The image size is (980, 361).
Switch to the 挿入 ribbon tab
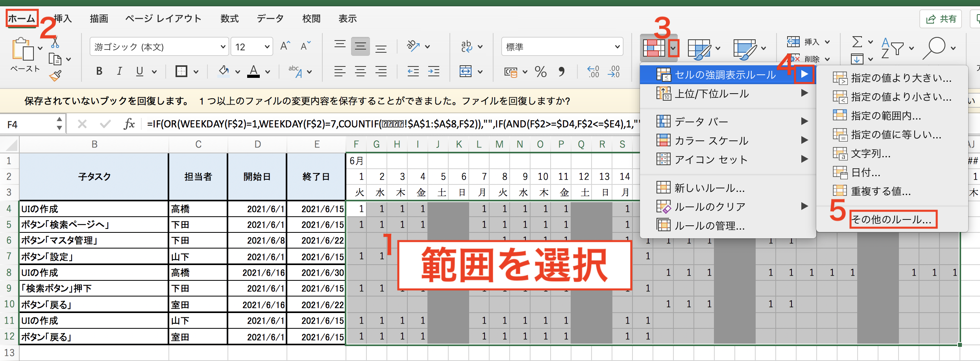[x=63, y=18]
